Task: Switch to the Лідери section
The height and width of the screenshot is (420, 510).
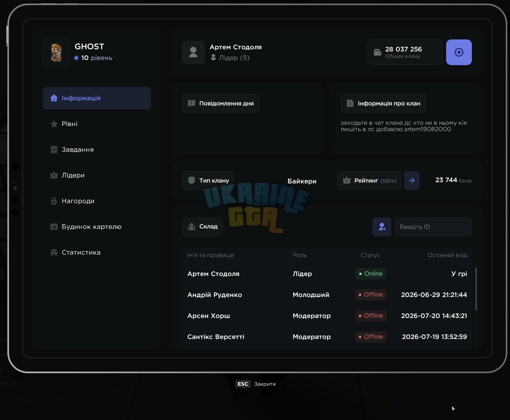Action: tap(97, 175)
